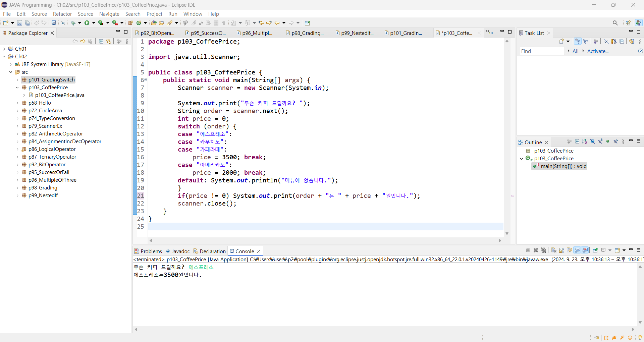Toggle Show Only My Tasks
Screen dimensions: 644x342
614,41
